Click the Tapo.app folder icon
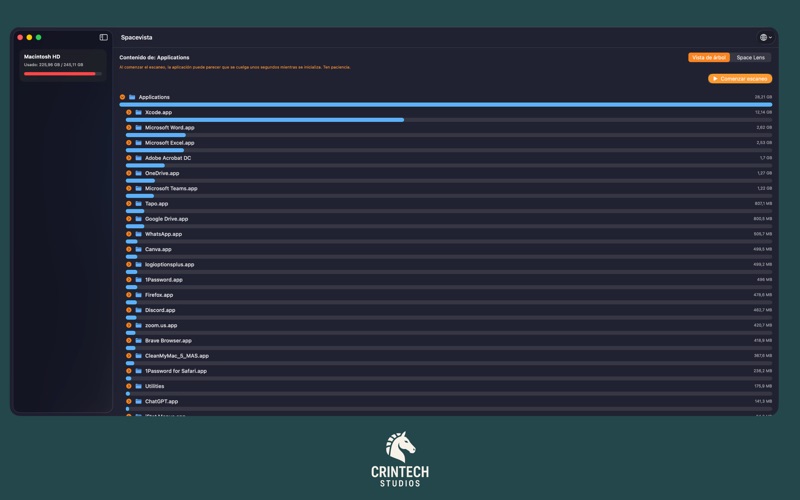 [x=138, y=204]
